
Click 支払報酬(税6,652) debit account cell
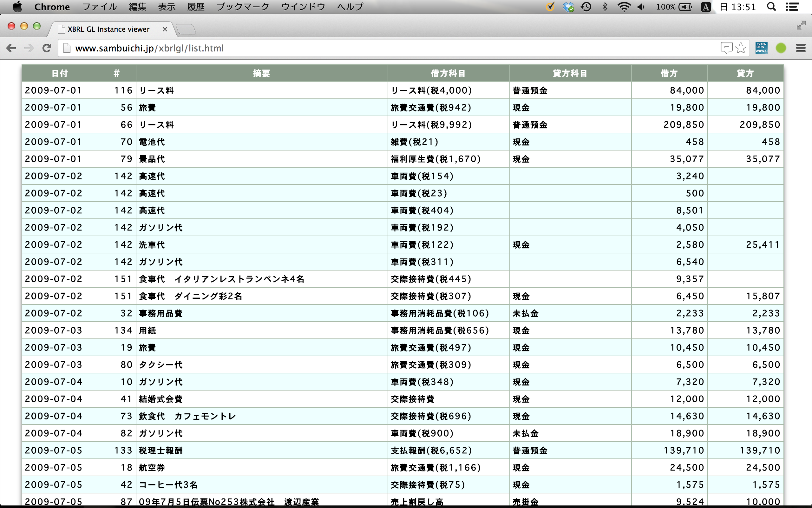(x=449, y=450)
